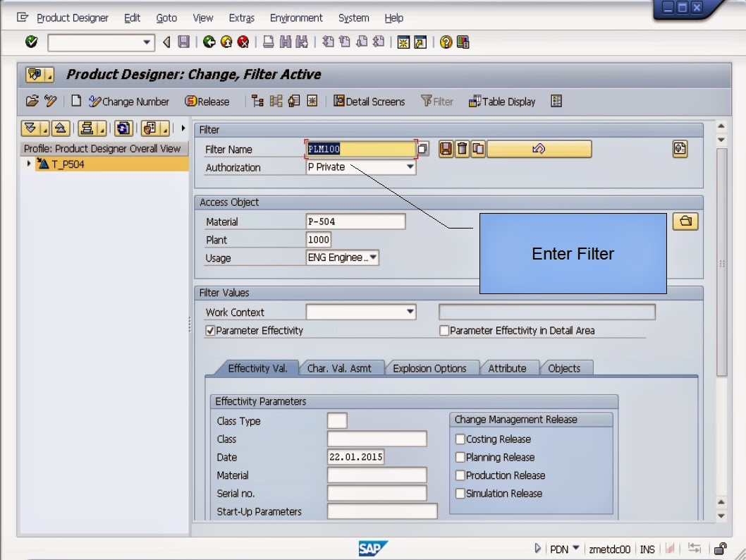
Task: Switch to the Explosion Options tab
Action: (432, 367)
